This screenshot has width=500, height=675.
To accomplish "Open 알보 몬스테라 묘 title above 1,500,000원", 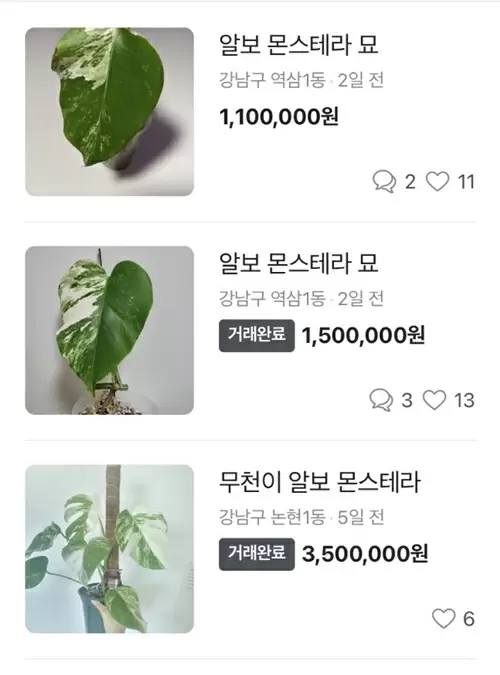I will [299, 263].
